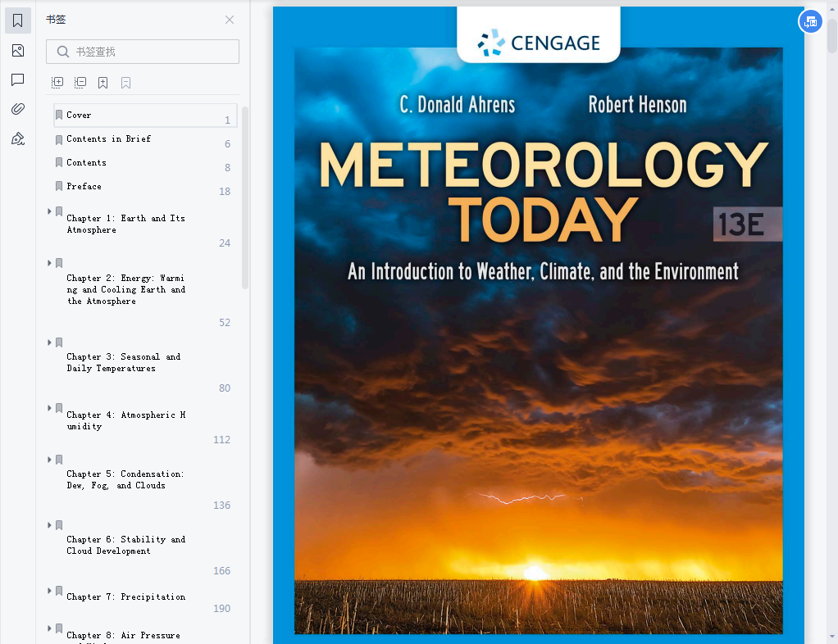
Task: Open the bookmarks panel icon in sidebar
Action: click(18, 20)
